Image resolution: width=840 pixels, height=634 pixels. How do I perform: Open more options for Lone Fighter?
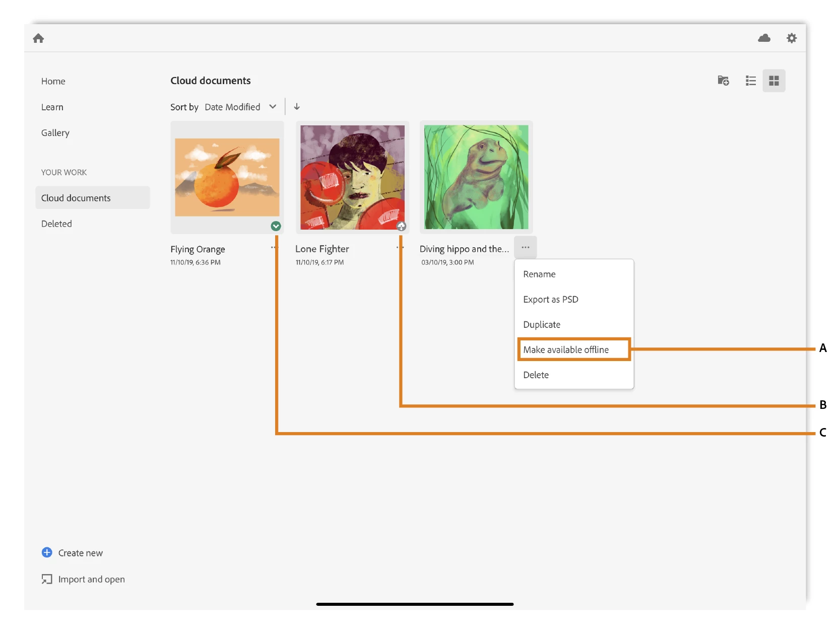click(x=400, y=247)
